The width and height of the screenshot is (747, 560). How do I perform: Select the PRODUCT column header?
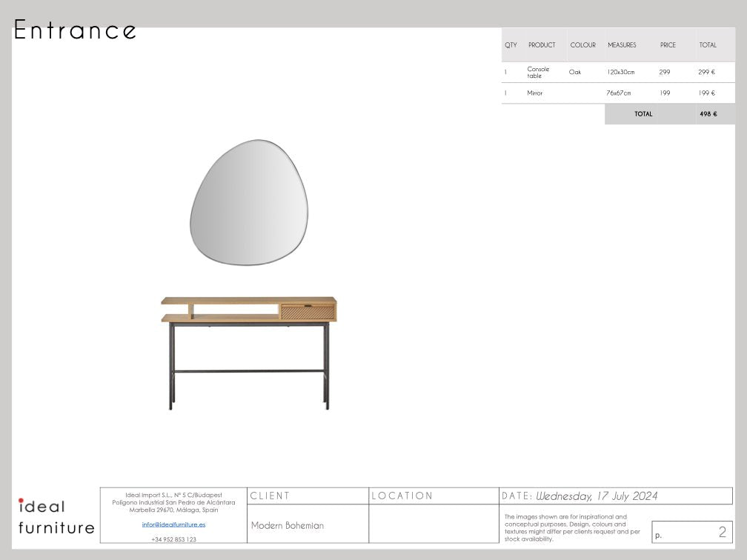[542, 45]
